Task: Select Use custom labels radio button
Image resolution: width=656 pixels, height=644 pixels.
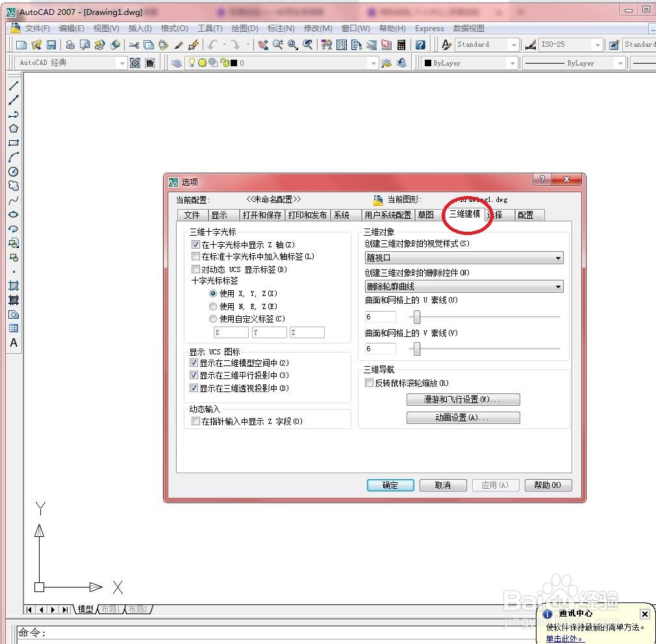Action: (x=213, y=319)
